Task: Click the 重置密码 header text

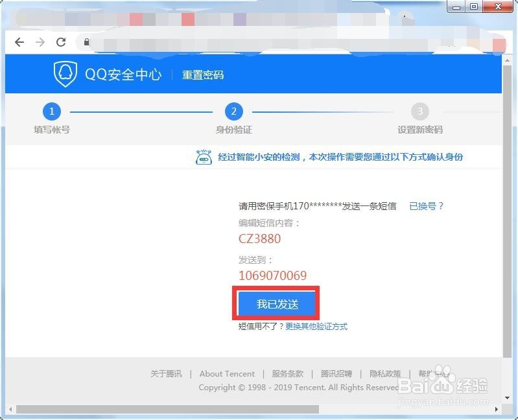Action: point(203,75)
